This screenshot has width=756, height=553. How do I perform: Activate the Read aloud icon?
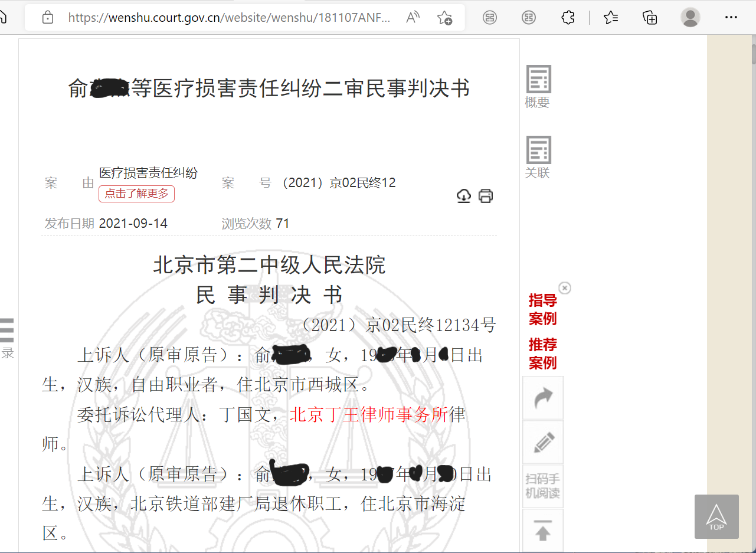tap(413, 18)
